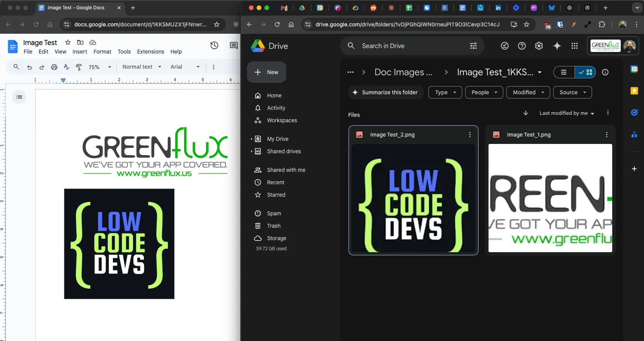The width and height of the screenshot is (644, 341).
Task: Click the Gemini sparkle icon in Drive
Action: (x=557, y=46)
